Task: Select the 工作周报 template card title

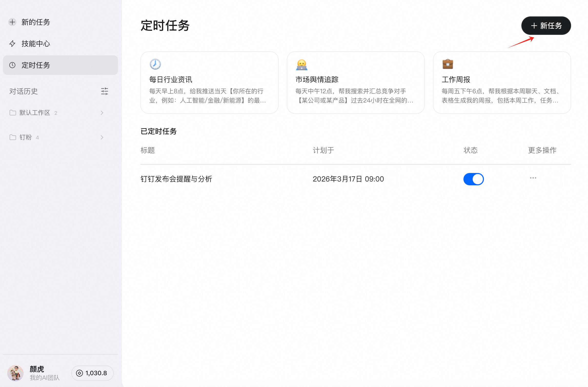Action: pos(456,79)
